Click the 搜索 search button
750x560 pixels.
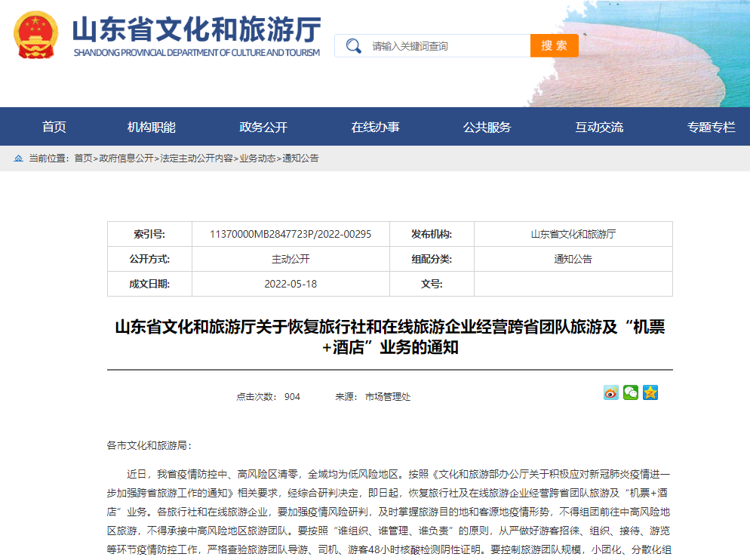pos(554,45)
